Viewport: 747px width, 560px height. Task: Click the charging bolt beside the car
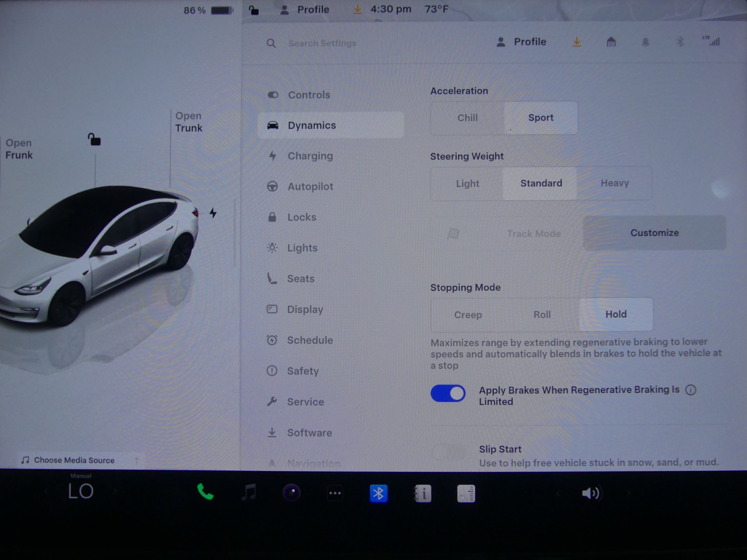[x=213, y=213]
